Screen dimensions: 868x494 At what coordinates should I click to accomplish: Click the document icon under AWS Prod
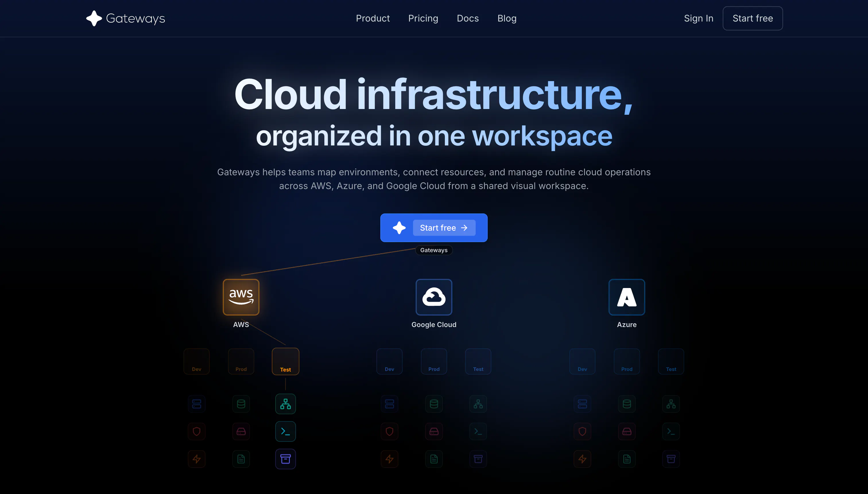pos(241,459)
